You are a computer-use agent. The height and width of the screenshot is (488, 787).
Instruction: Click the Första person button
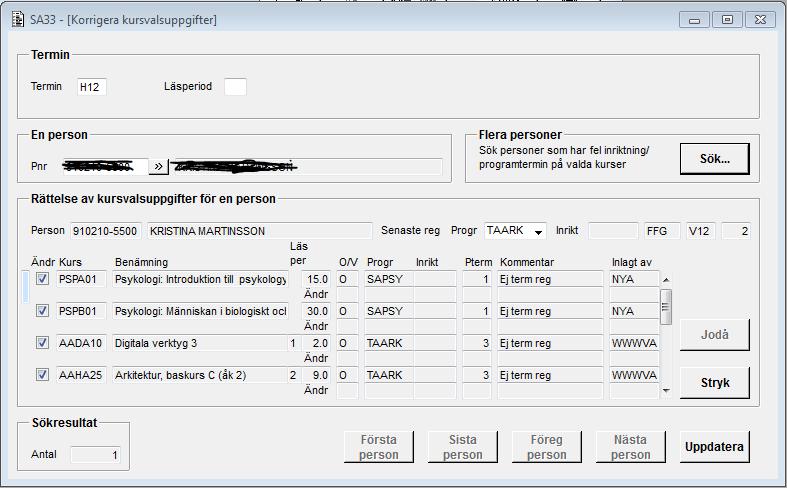tap(379, 446)
